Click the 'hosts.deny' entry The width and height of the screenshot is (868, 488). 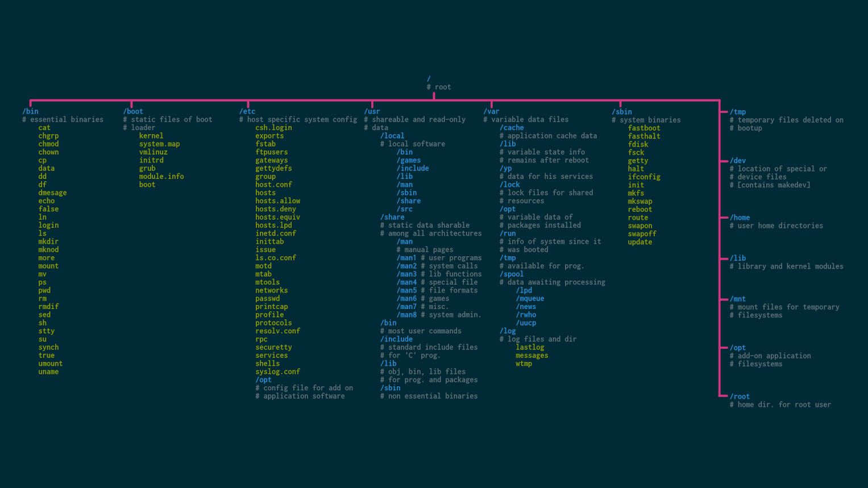point(276,208)
